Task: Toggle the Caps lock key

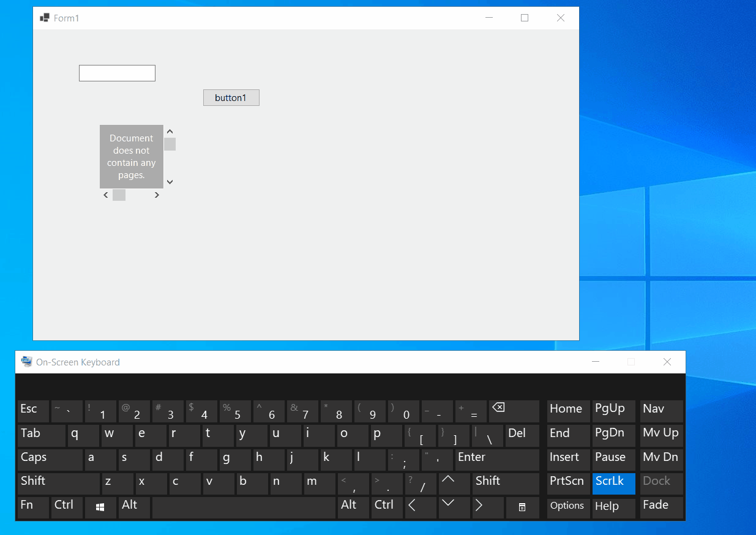Action: click(50, 460)
